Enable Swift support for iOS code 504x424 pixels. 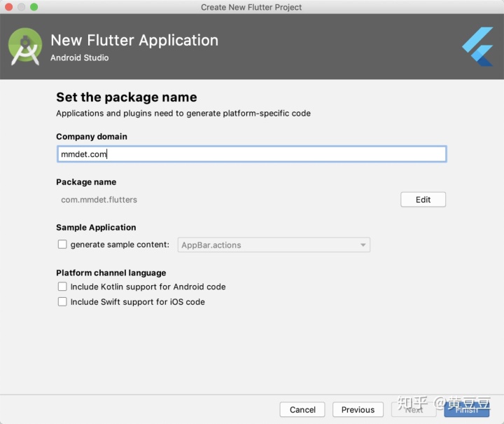[62, 301]
